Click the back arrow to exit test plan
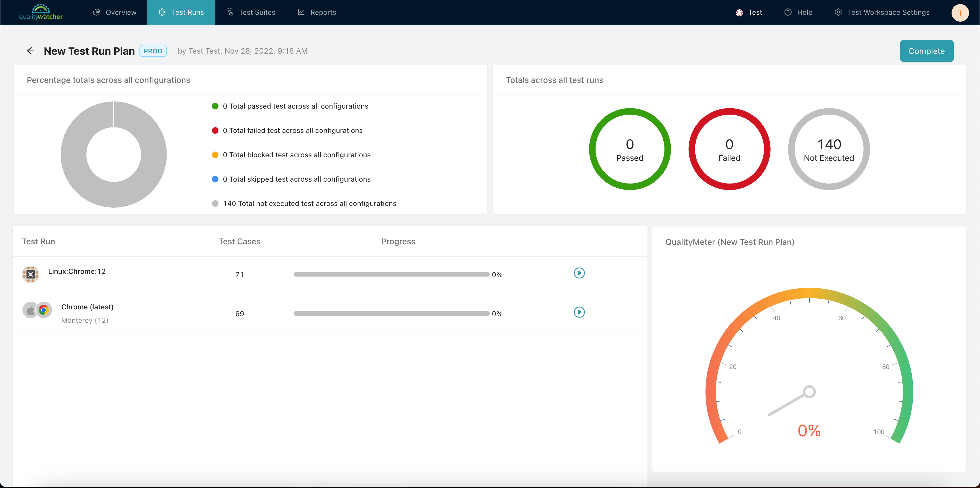The image size is (980, 488). tap(31, 51)
